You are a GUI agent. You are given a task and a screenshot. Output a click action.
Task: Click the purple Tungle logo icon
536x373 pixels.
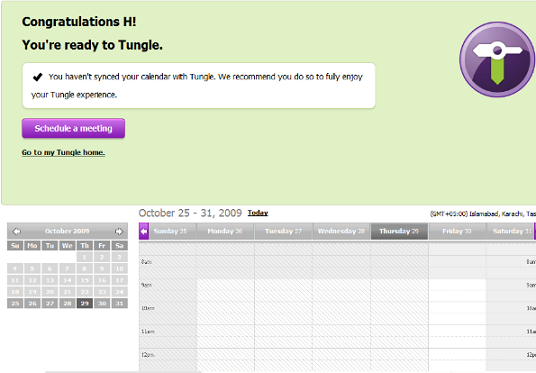[497, 59]
